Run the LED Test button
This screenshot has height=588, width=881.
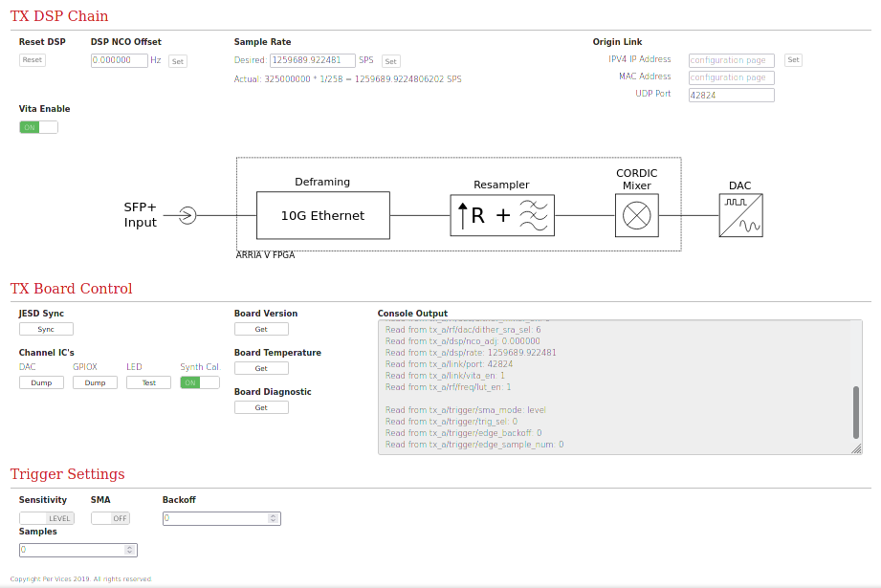148,382
